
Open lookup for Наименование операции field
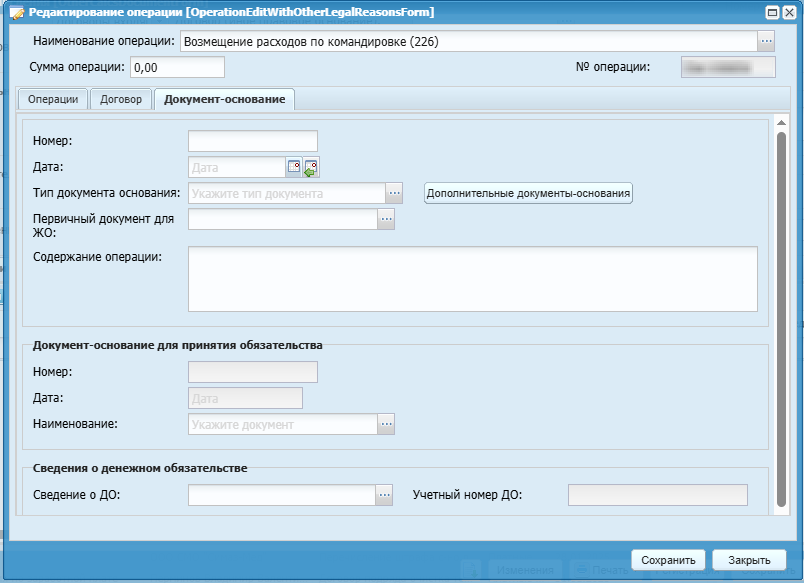[x=766, y=41]
